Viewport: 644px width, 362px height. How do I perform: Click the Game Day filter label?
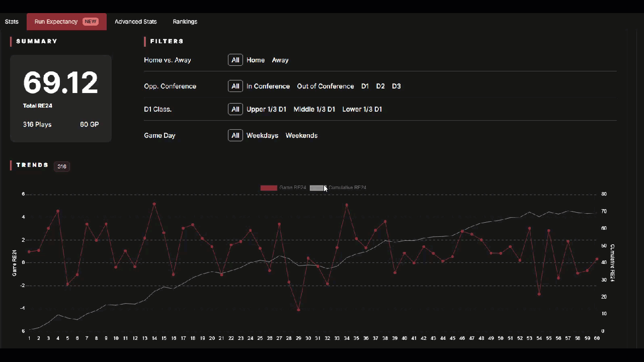pos(159,135)
